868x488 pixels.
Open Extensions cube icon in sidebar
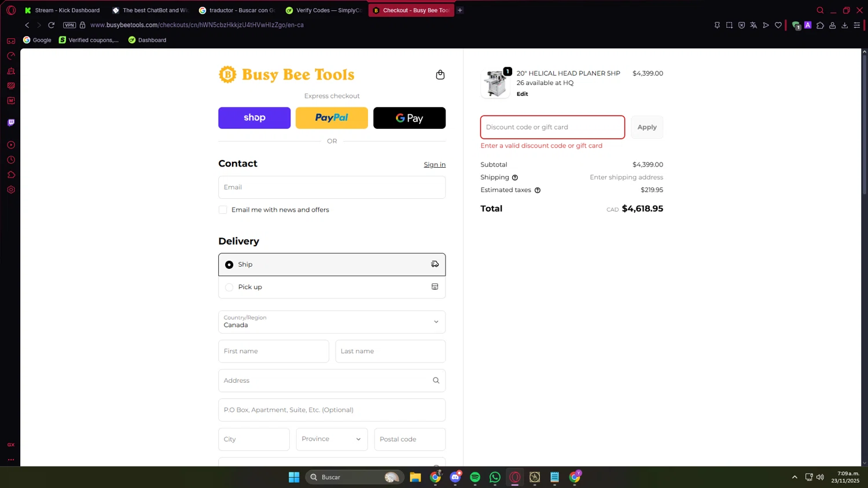pos(11,175)
